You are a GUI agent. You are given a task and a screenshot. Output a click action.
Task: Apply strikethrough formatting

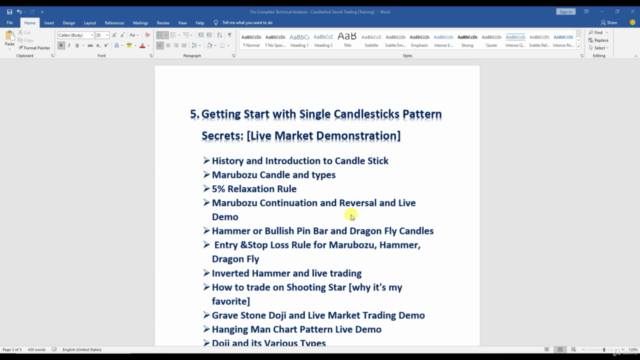click(90, 46)
